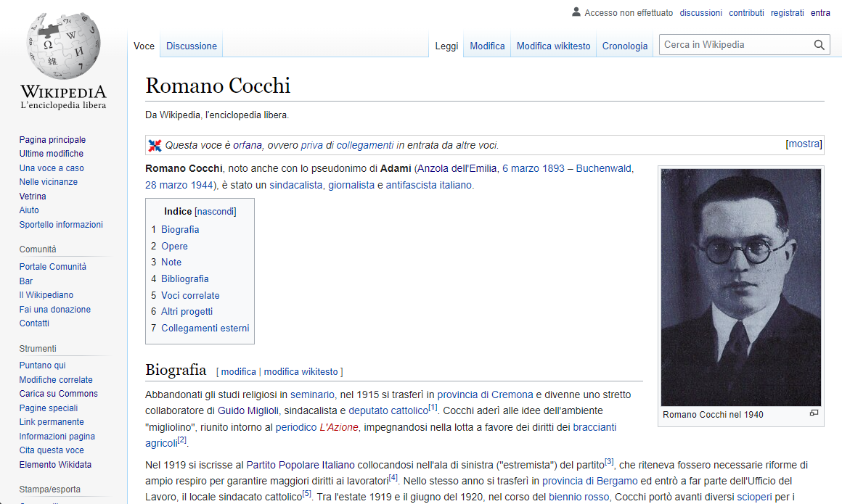Expand Collegamenti esterni in the Indice
842x504 pixels.
tap(205, 328)
